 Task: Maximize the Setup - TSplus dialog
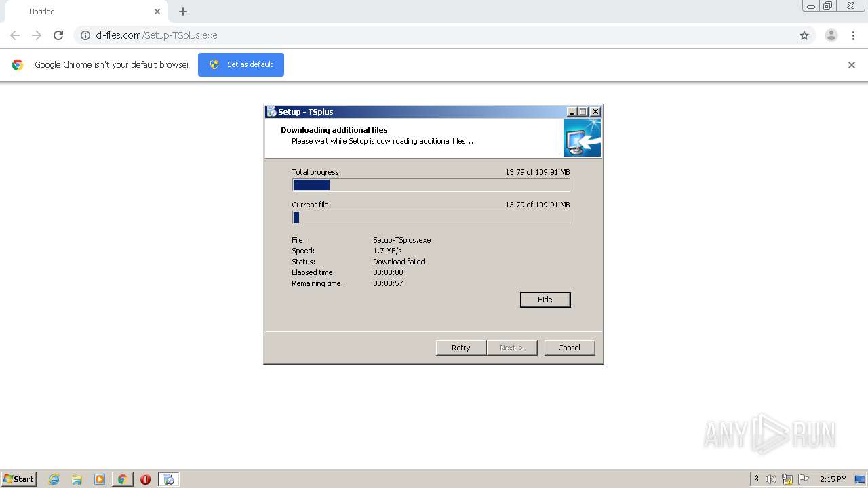coord(583,112)
